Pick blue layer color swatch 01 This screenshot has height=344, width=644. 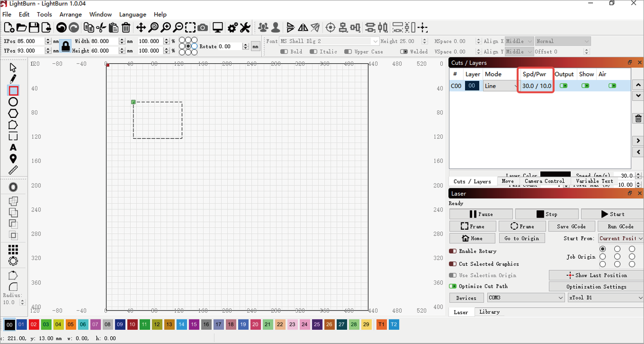(x=21, y=325)
